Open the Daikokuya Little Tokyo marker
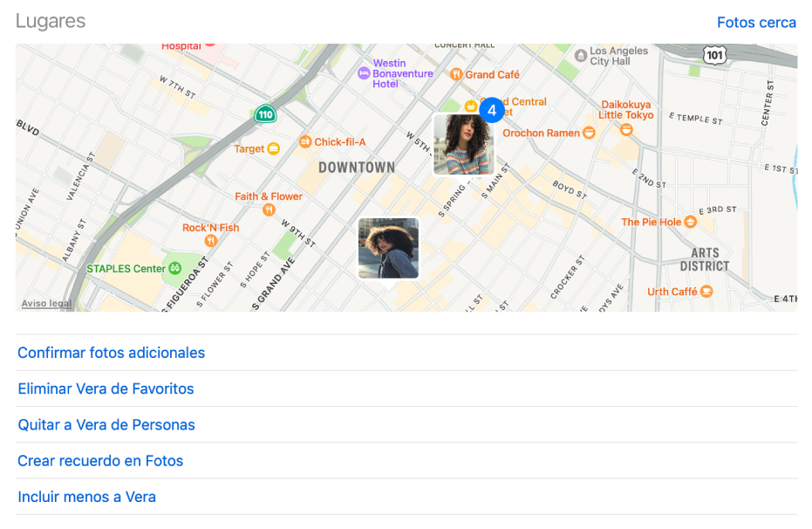The width and height of the screenshot is (812, 529). (x=625, y=128)
